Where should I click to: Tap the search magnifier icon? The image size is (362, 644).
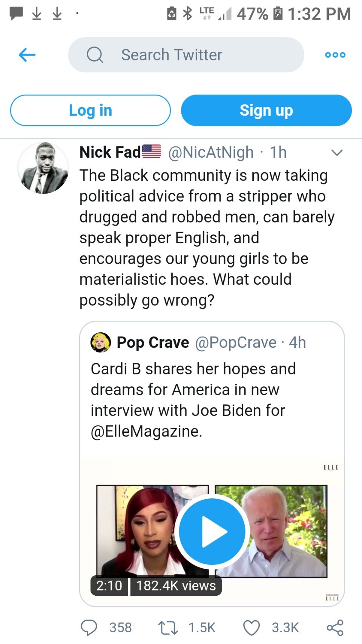click(x=95, y=55)
